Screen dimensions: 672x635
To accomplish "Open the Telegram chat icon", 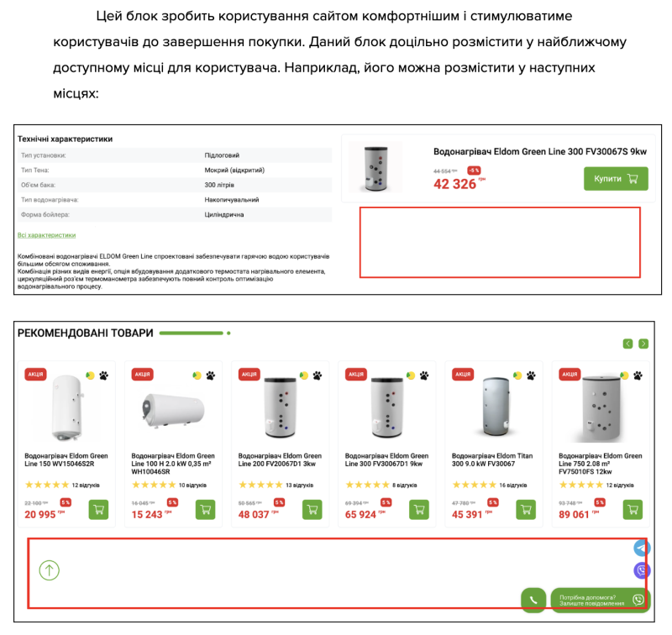I will click(x=642, y=548).
